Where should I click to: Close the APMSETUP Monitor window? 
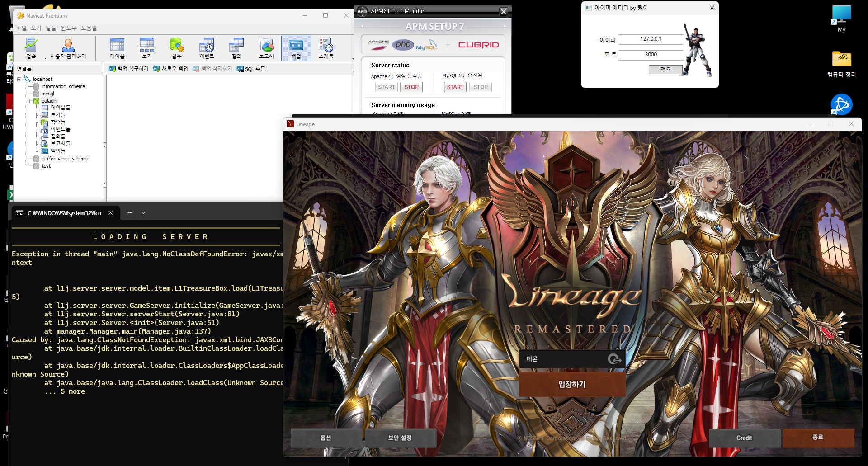coord(504,11)
